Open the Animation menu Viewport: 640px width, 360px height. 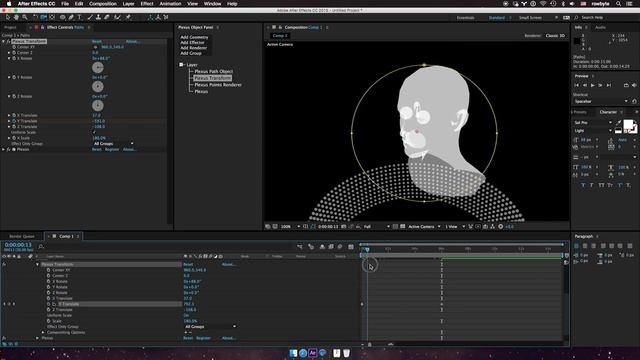click(x=170, y=4)
